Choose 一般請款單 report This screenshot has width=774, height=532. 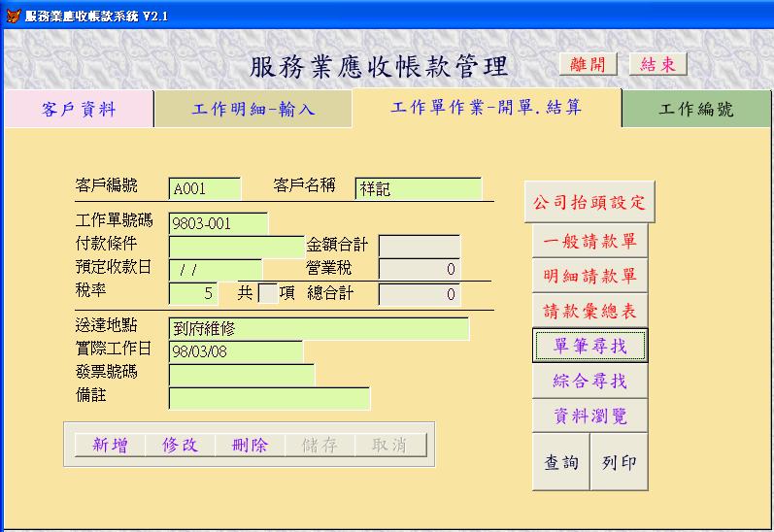[589, 241]
